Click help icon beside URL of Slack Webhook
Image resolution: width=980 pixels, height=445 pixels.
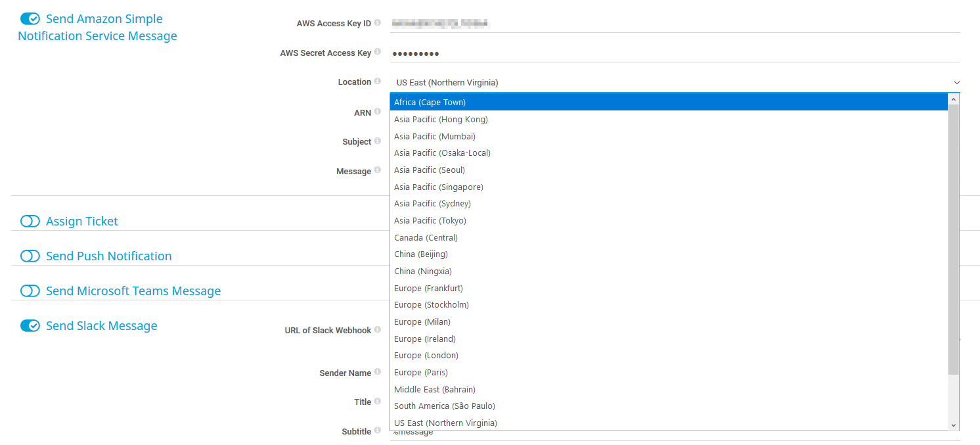coord(378,330)
